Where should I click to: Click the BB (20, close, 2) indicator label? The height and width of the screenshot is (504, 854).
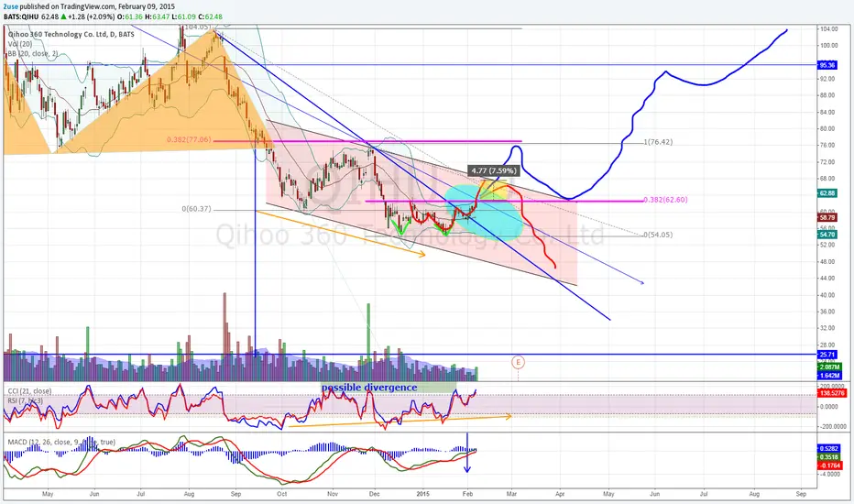pyautogui.click(x=33, y=53)
